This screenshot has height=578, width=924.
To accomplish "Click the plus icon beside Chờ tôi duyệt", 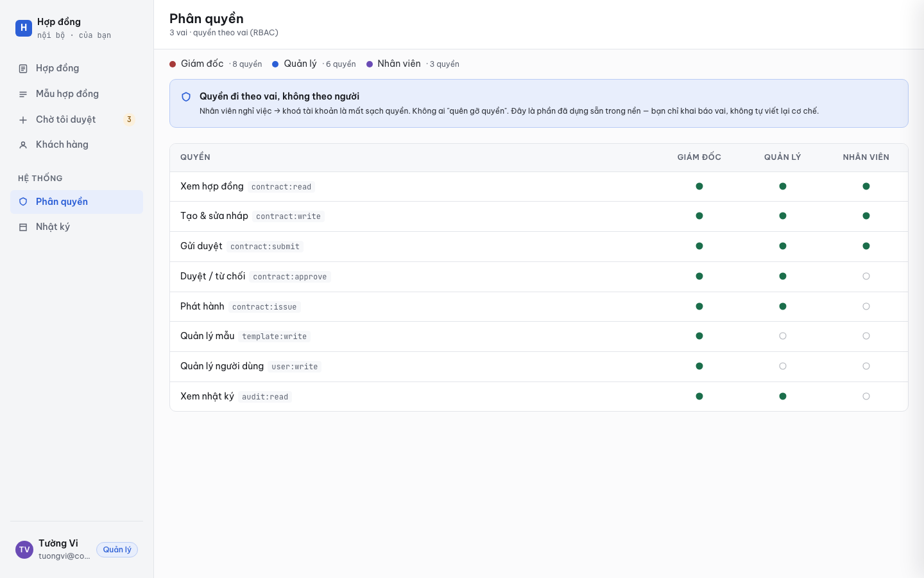I will click(23, 120).
